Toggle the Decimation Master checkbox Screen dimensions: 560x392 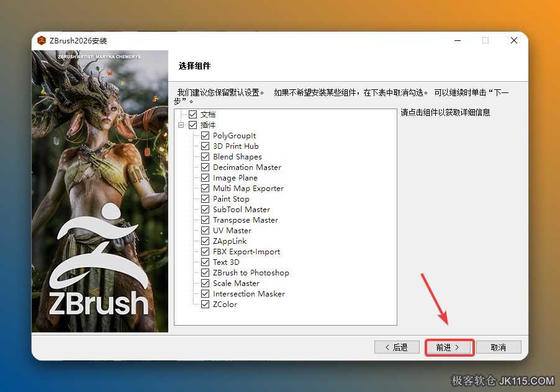point(205,167)
